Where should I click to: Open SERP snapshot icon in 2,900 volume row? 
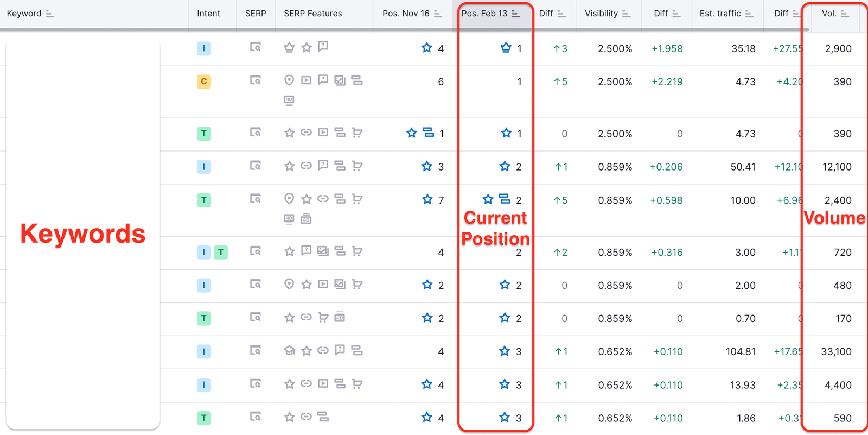(255, 48)
